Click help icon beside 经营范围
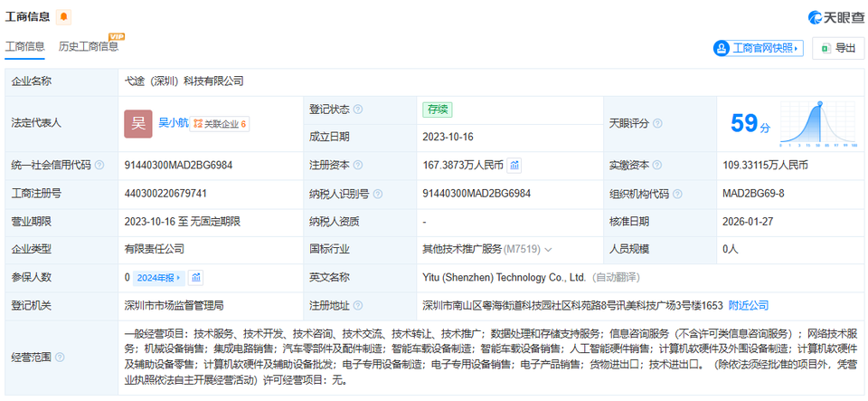 pyautogui.click(x=60, y=357)
